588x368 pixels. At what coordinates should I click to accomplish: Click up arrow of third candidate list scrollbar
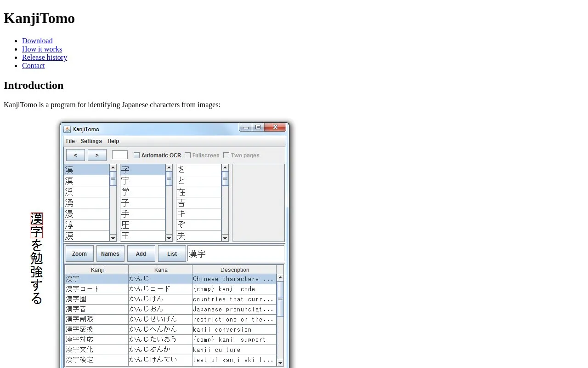pyautogui.click(x=225, y=168)
